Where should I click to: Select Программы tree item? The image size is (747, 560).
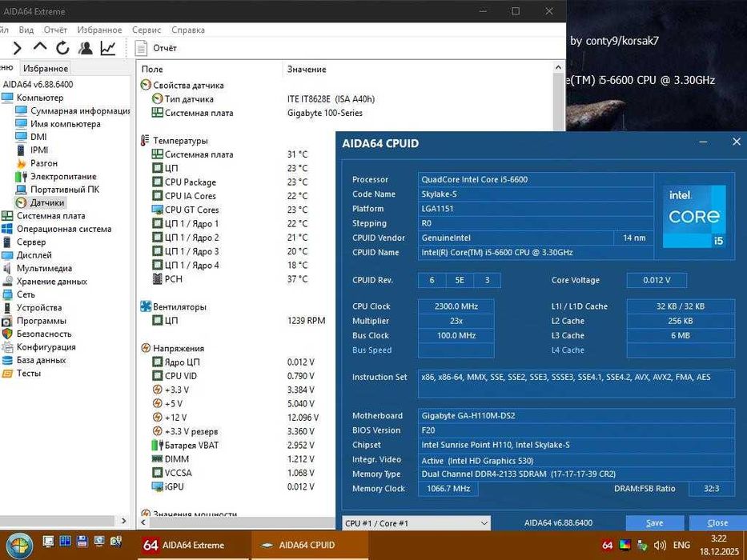(42, 321)
